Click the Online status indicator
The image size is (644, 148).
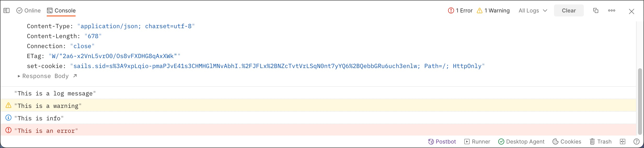coord(29,10)
